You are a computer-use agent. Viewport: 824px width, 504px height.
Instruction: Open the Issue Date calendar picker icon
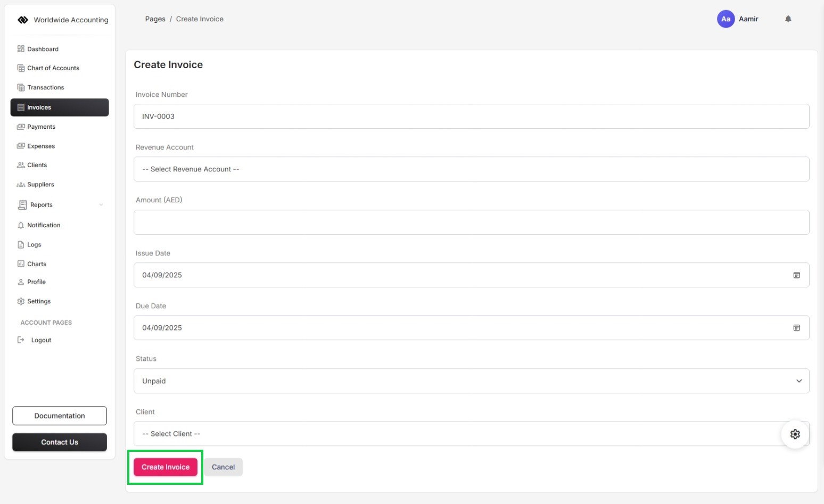796,275
